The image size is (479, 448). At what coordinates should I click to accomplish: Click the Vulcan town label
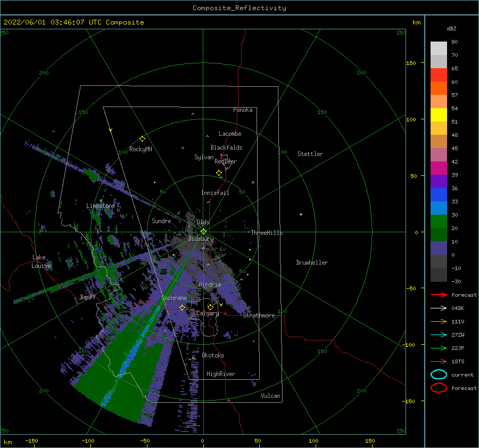pyautogui.click(x=271, y=396)
